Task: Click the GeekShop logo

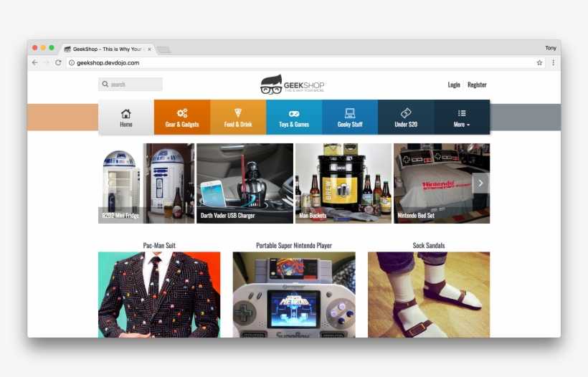Action: (x=293, y=85)
